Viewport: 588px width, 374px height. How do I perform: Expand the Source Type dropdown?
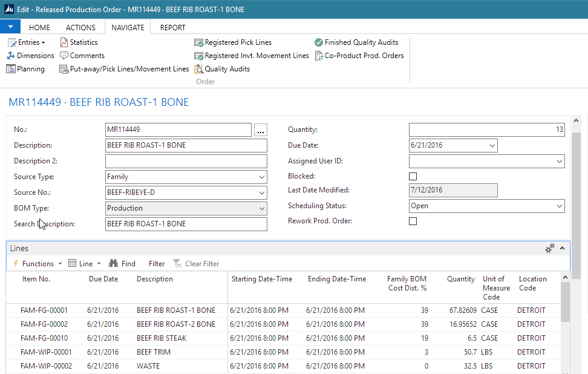pos(261,177)
